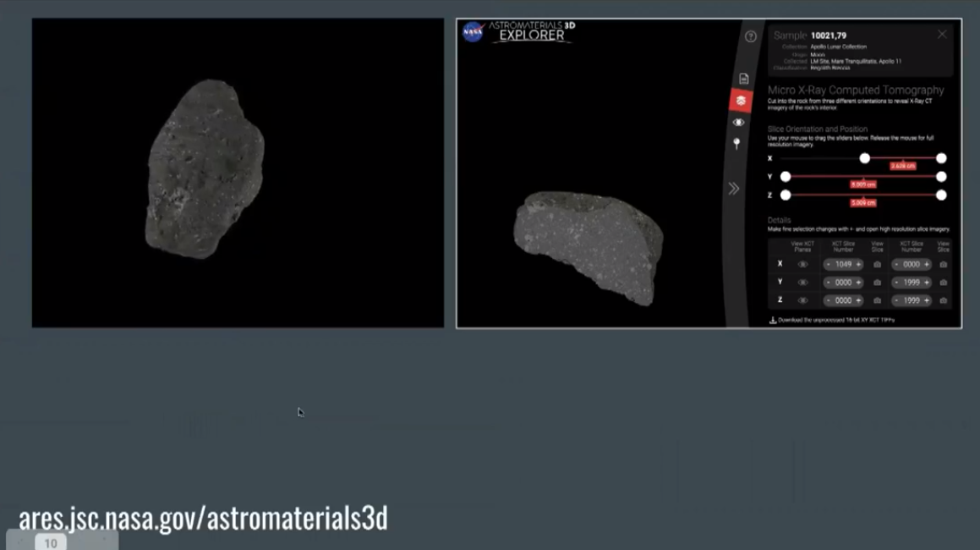Decrease Y slice number 1999 with minus
Screen dimensions: 980x550
tap(896, 283)
